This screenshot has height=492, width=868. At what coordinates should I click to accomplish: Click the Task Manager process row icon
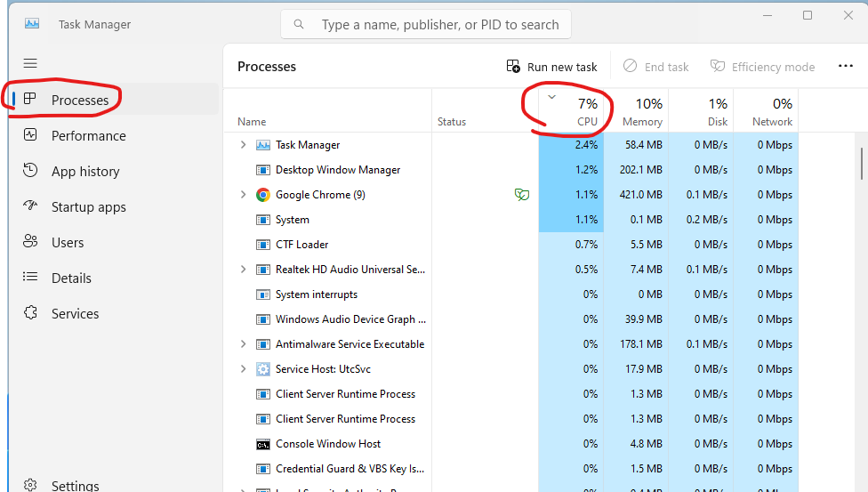[x=263, y=145]
